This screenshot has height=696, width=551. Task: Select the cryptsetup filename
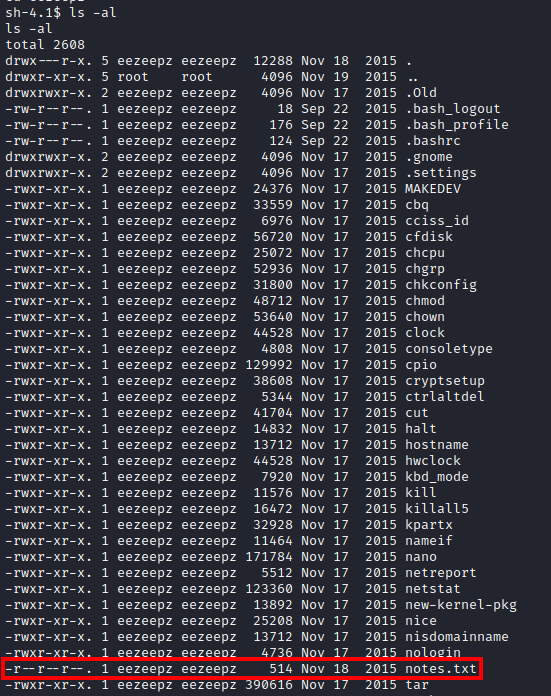click(x=444, y=381)
